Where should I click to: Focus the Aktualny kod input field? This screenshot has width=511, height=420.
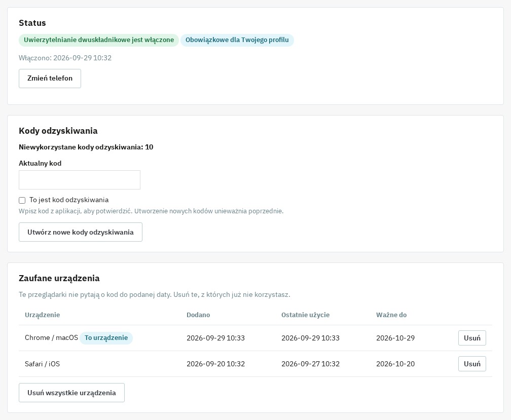pyautogui.click(x=80, y=180)
